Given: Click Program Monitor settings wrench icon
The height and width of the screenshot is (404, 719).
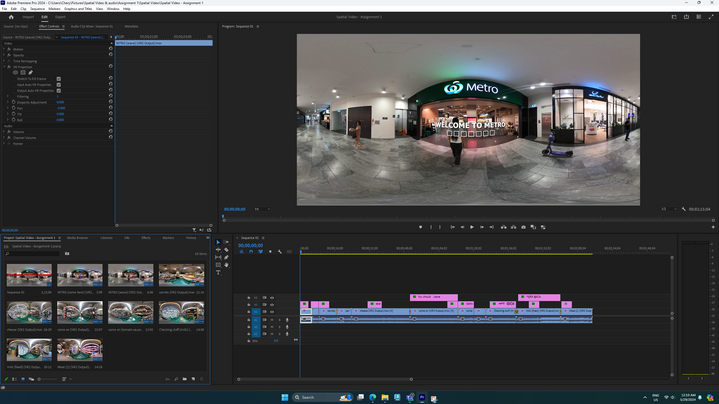Looking at the screenshot, I should tap(684, 209).
